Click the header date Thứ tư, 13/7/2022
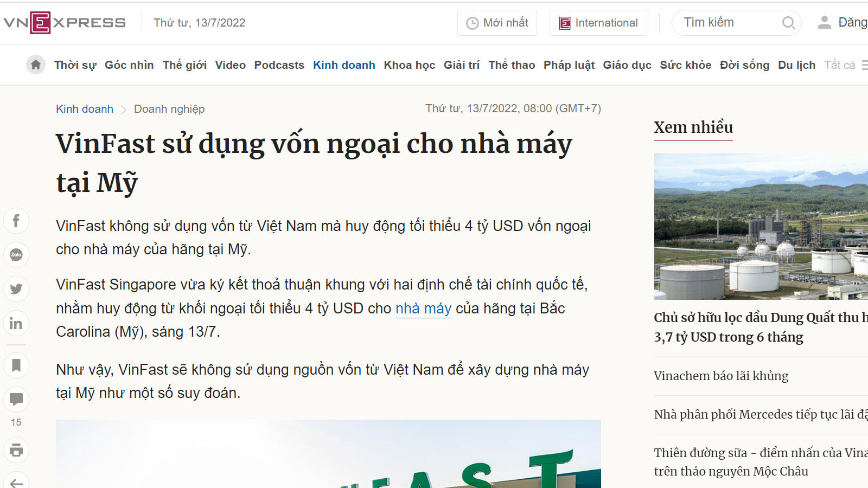 pyautogui.click(x=200, y=23)
